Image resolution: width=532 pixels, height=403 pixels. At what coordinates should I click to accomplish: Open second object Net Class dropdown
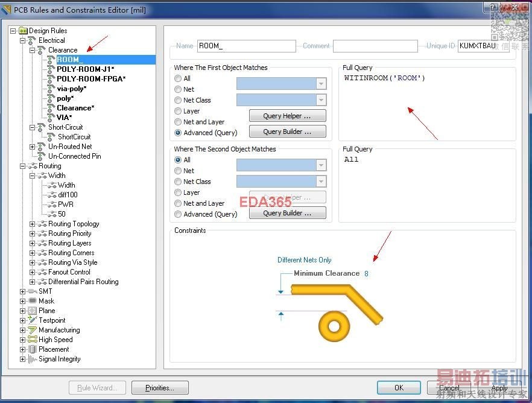321,182
